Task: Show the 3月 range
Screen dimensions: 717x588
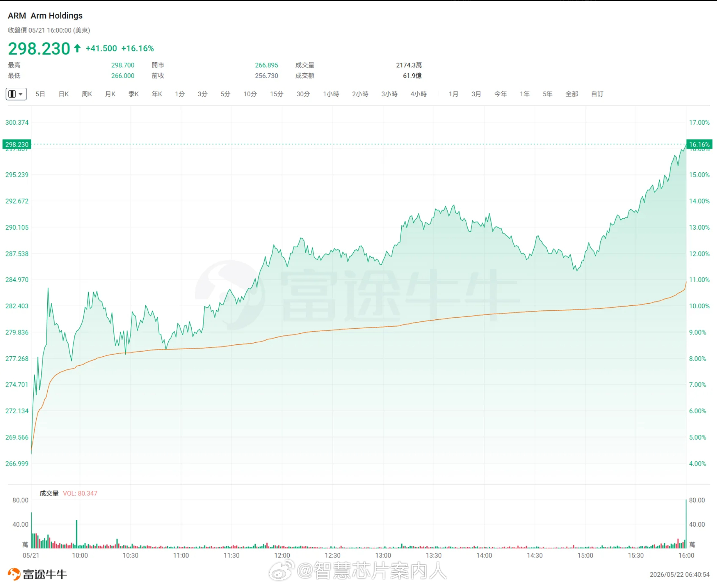Action: click(x=476, y=94)
